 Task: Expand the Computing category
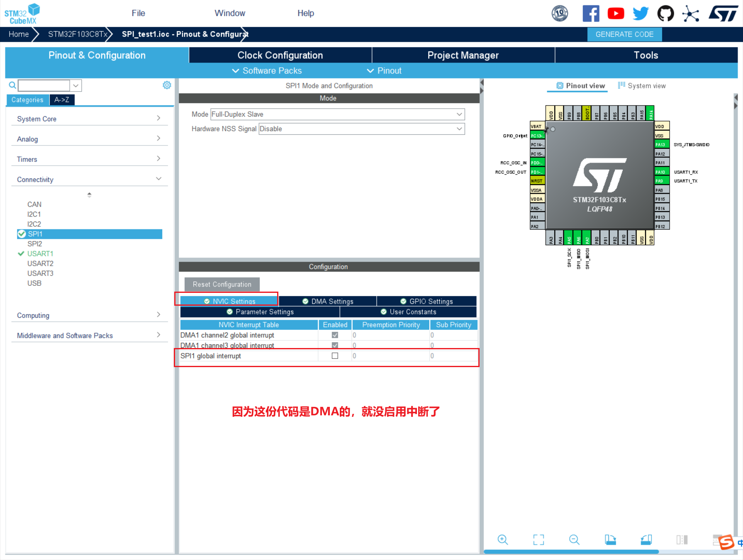coord(90,315)
